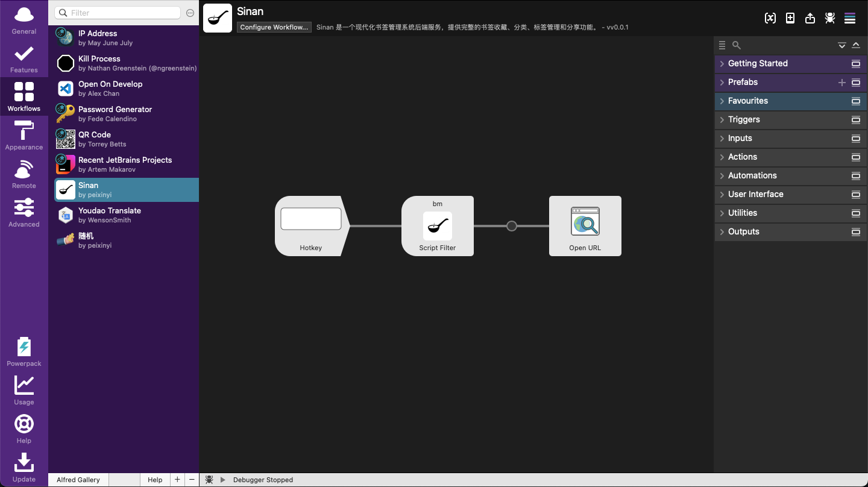Open the Powerpack section
This screenshot has width=868, height=487.
(24, 352)
